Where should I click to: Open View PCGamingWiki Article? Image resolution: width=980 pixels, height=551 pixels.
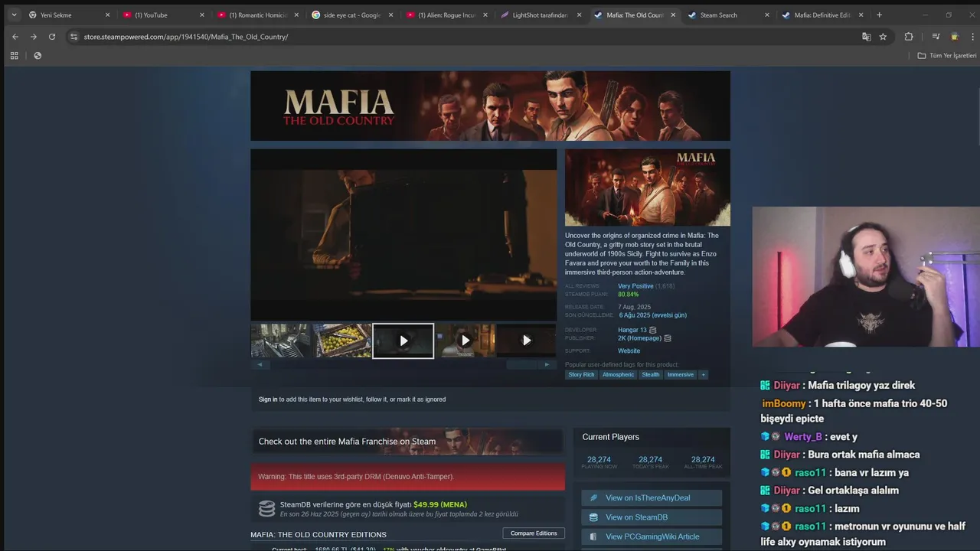652,536
